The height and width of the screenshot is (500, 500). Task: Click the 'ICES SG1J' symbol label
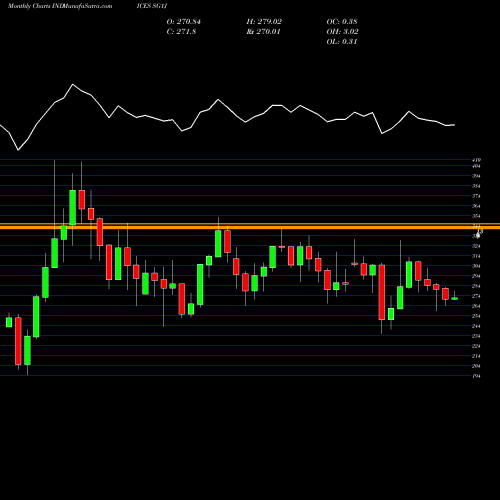[x=152, y=6]
